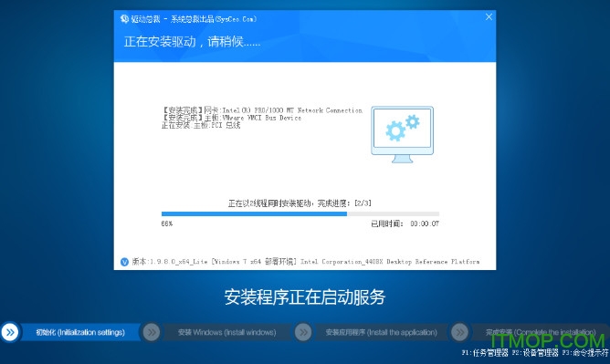Click the SysCeo logo icon in title bar

point(124,18)
